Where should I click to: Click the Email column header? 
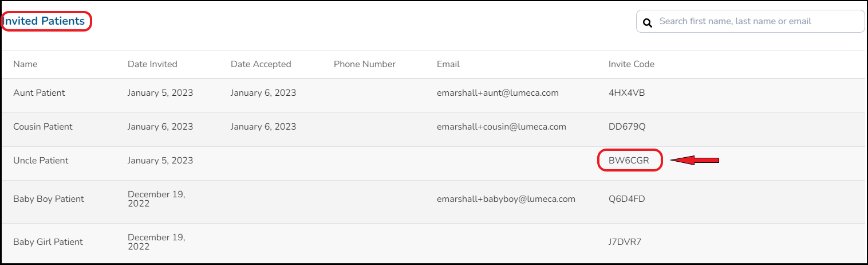448,64
